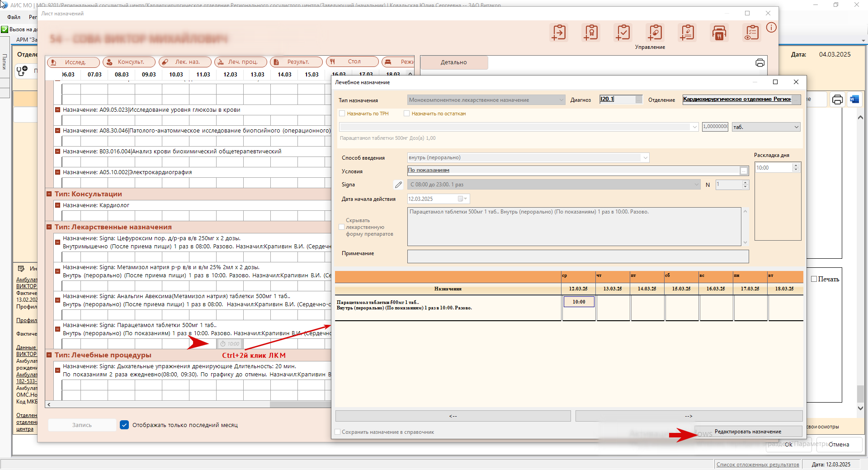Viewport: 868px width, 470px height.
Task: Select the Стол tab
Action: 352,62
